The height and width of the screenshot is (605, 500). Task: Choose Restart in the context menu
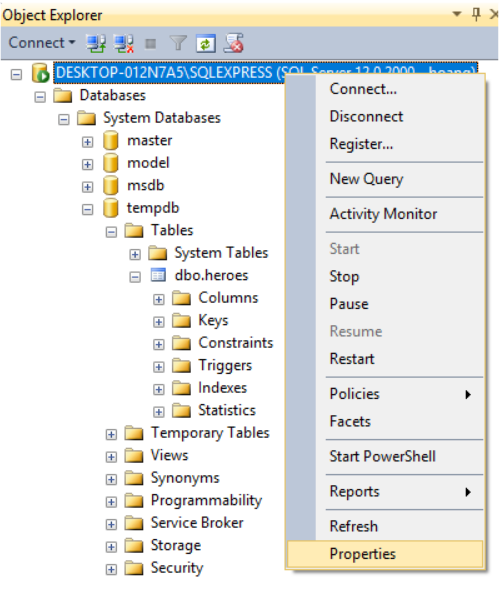point(385,359)
